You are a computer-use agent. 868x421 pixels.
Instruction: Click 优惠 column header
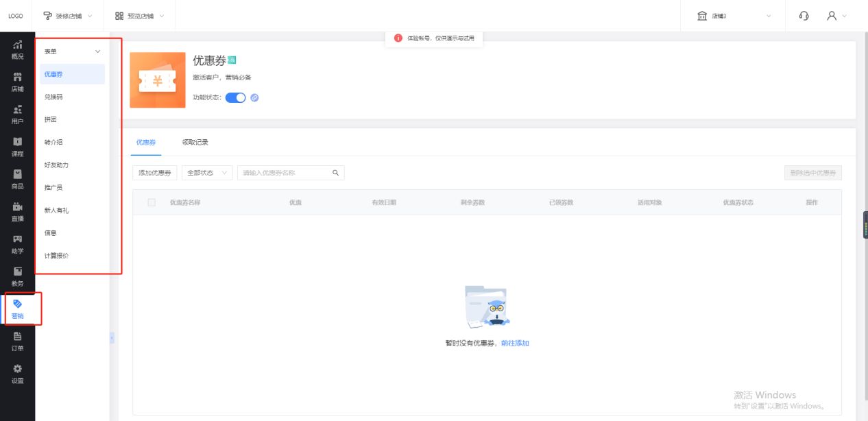(296, 202)
